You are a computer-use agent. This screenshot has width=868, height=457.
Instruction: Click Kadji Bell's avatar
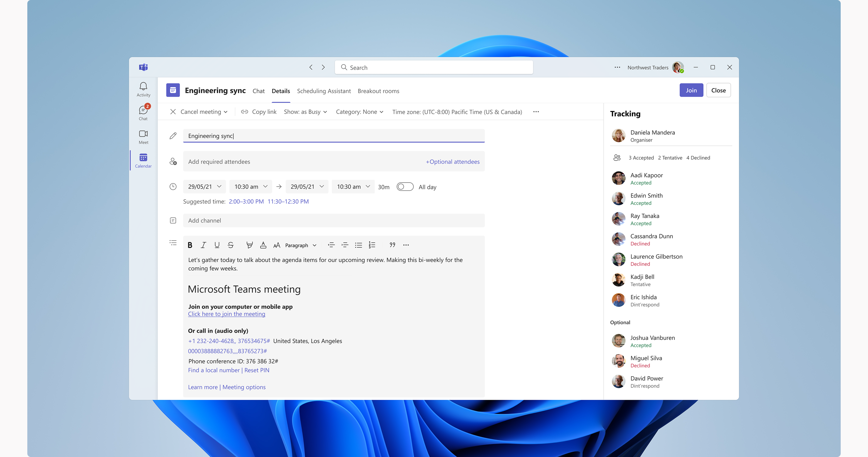click(618, 280)
